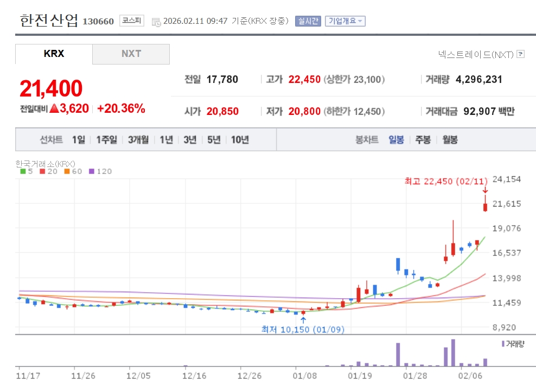Click the red arrow at 최고 22,450 marker
This screenshot has height=392, width=536.
coord(485,190)
